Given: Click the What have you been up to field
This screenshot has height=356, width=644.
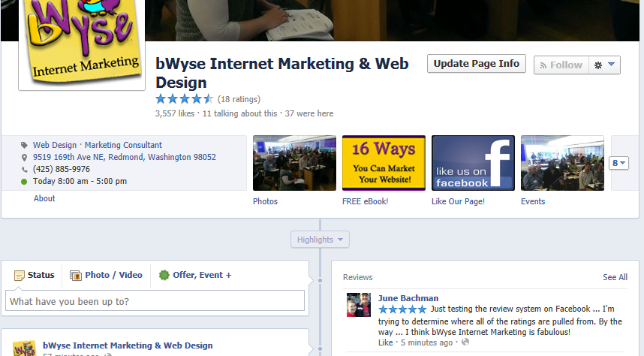Looking at the screenshot, I should pyautogui.click(x=155, y=301).
